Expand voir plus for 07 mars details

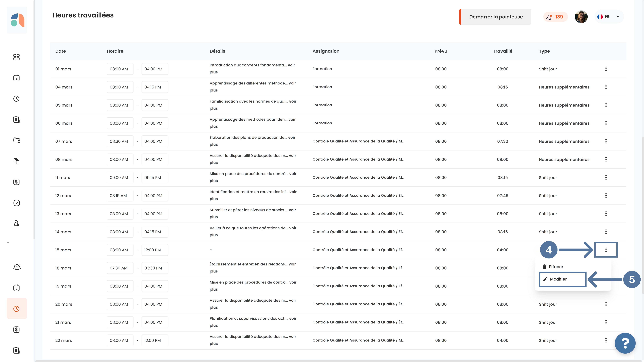[x=292, y=138]
